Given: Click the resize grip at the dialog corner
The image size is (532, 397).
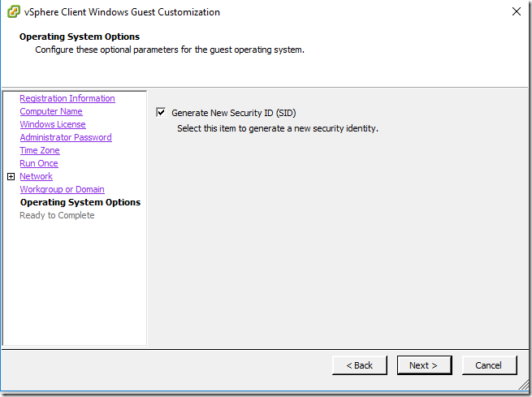Looking at the screenshot, I should (524, 385).
